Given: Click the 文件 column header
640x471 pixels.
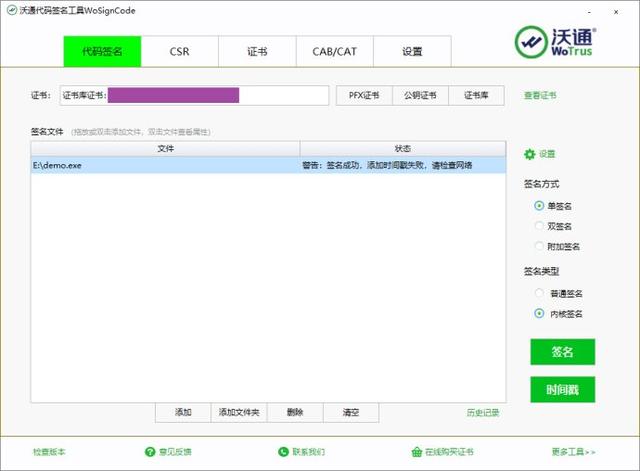Looking at the screenshot, I should tap(165, 149).
